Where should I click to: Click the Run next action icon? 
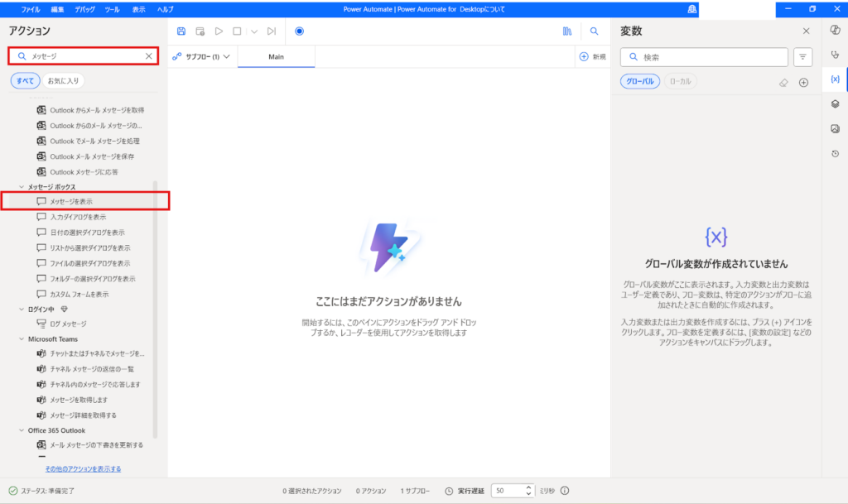[272, 31]
